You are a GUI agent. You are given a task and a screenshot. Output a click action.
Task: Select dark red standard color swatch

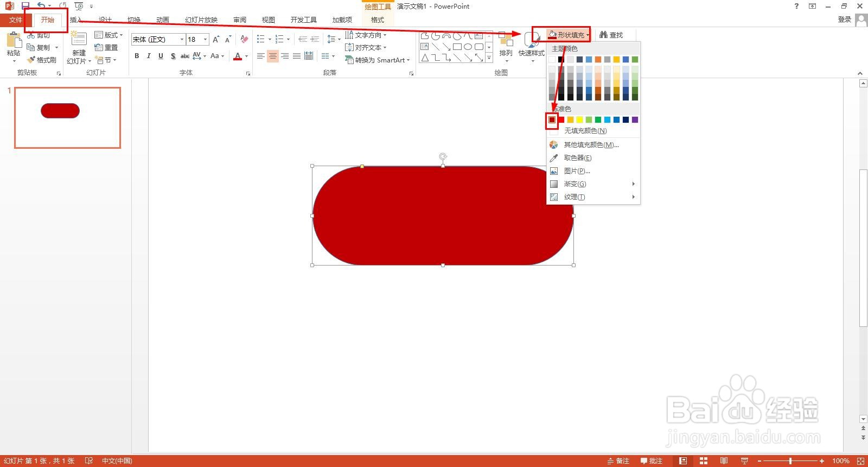552,119
